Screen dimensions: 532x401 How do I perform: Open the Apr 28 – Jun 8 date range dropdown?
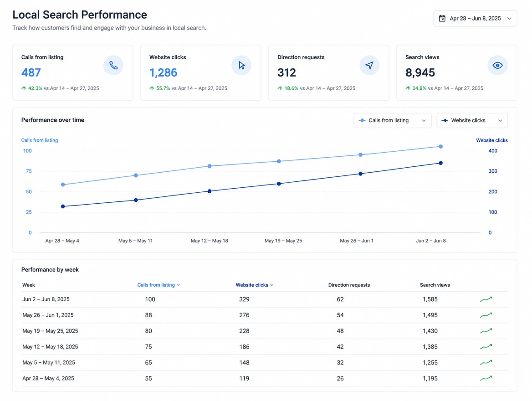pos(475,18)
